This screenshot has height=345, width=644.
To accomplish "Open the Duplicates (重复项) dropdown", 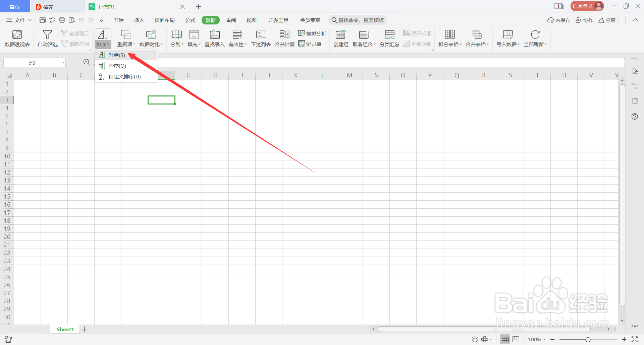I will (126, 38).
